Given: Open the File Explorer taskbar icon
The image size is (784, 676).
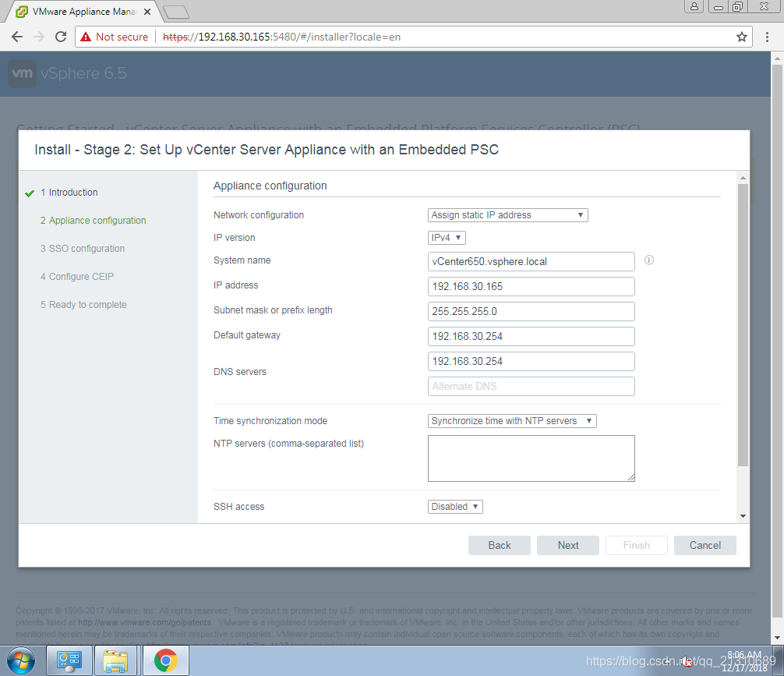Looking at the screenshot, I should point(115,660).
